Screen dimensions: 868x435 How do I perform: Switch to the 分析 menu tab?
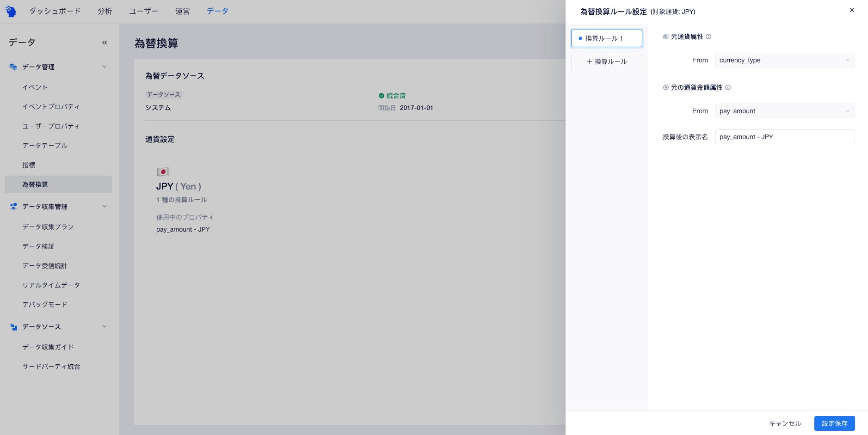105,11
